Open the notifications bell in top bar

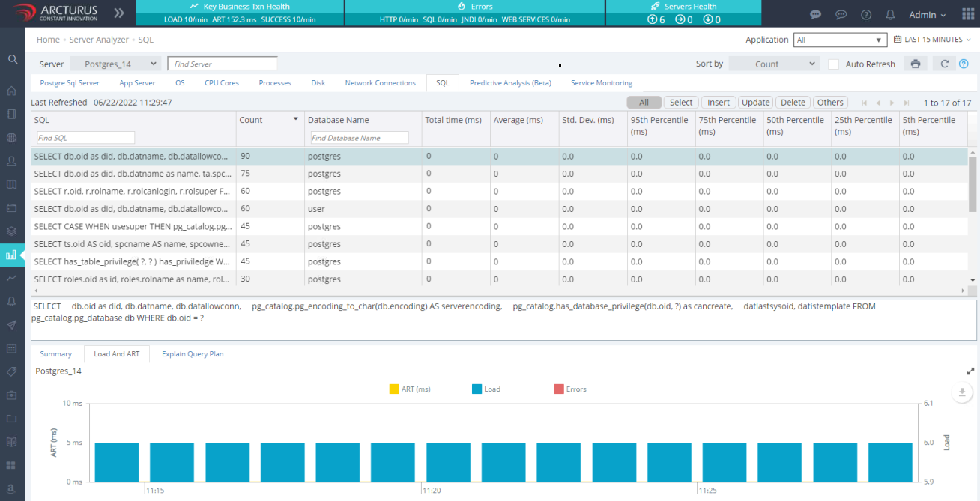(890, 15)
